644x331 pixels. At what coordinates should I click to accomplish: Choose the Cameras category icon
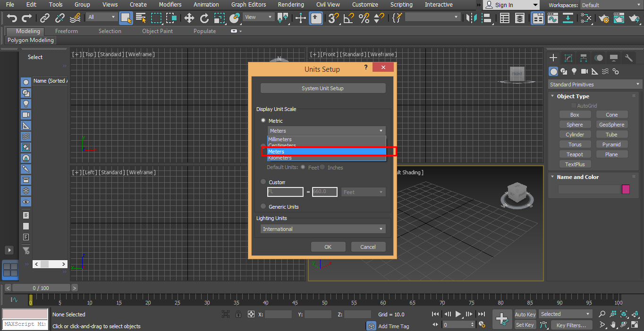click(x=585, y=71)
